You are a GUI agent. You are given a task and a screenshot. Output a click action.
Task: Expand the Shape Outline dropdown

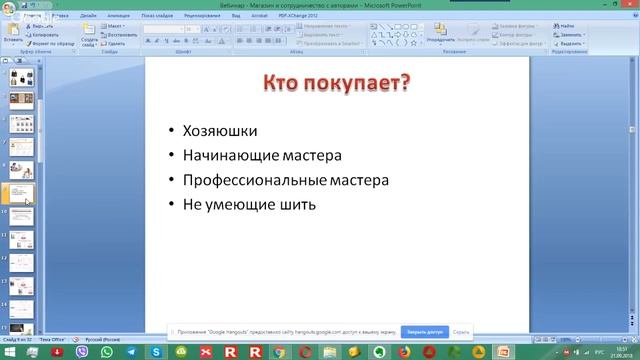click(514, 35)
